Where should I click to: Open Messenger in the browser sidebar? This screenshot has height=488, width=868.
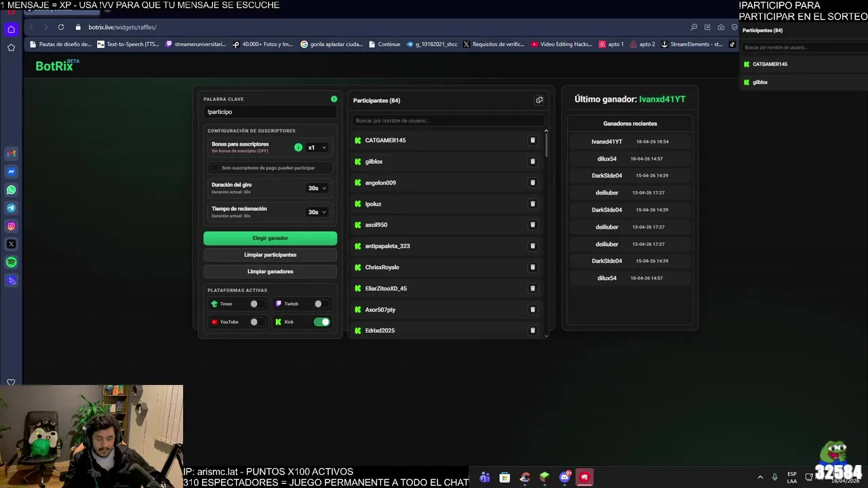click(x=11, y=172)
